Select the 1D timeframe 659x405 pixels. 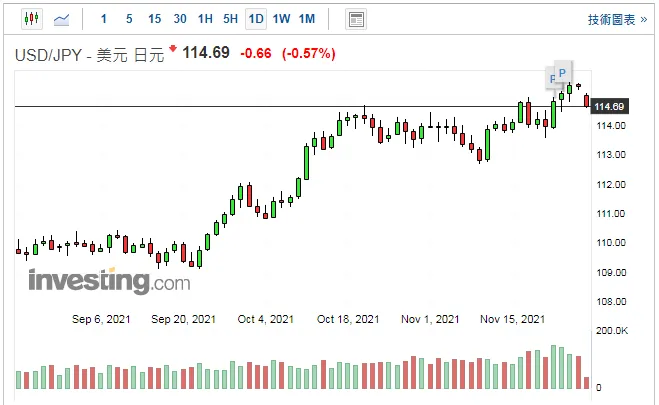pos(256,19)
